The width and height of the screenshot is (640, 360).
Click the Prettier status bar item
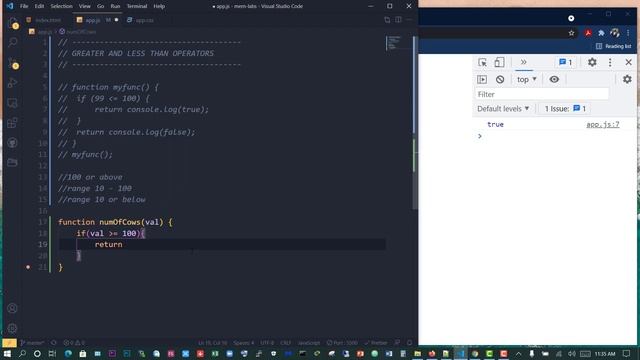(376, 343)
